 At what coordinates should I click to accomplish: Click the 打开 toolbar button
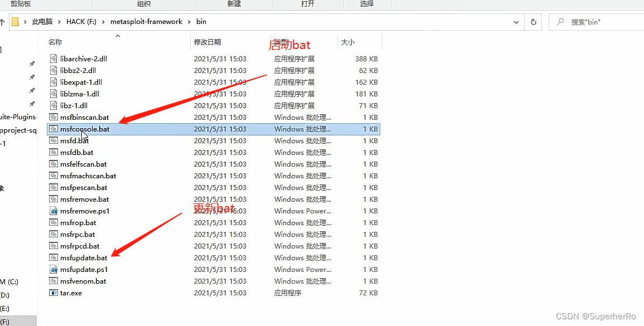click(308, 4)
